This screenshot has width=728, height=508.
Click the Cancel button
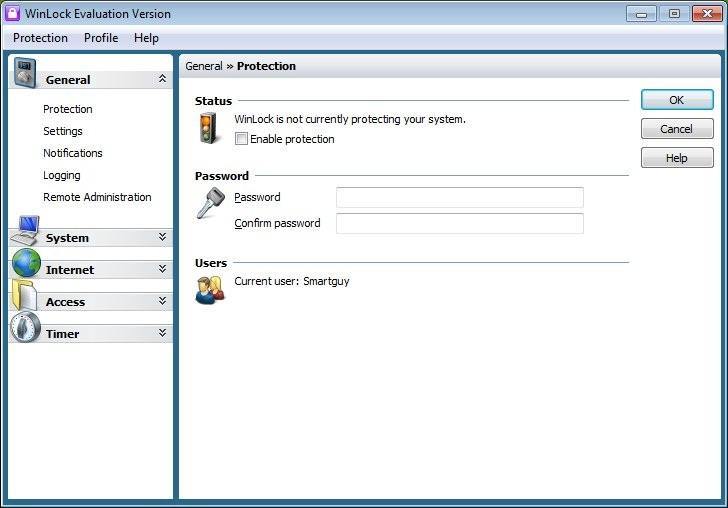click(677, 129)
